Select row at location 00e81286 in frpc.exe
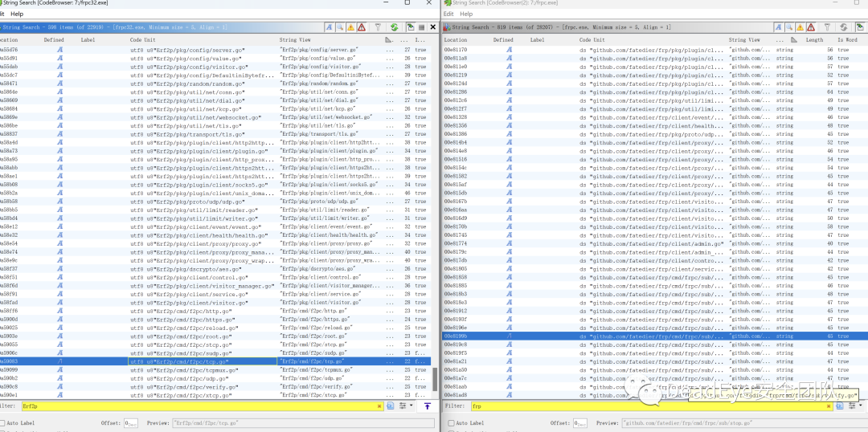This screenshot has height=432, width=868. [656, 92]
